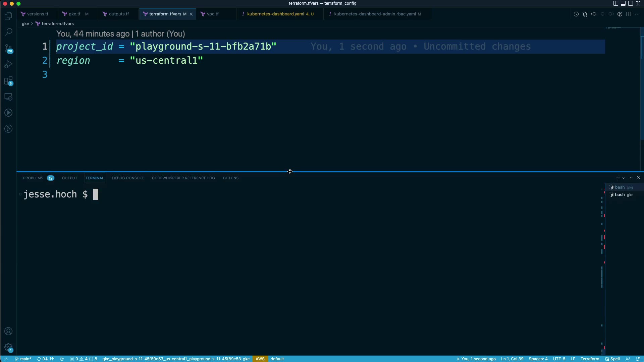Open the Manage settings gear
644x362 pixels.
tap(8, 347)
